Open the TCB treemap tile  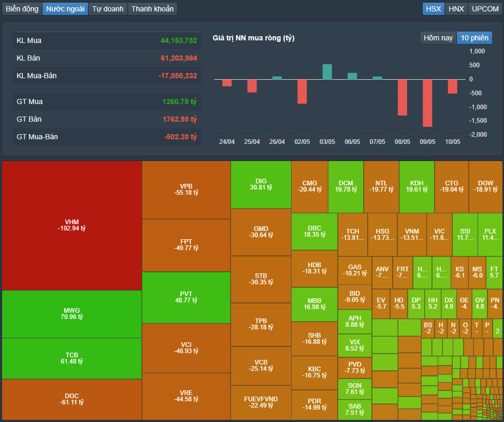coord(71,358)
